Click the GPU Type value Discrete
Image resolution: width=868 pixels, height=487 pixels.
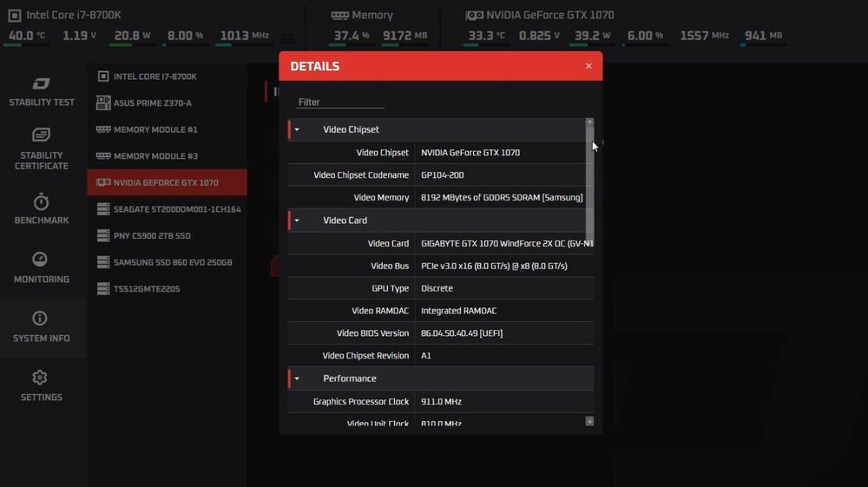437,288
